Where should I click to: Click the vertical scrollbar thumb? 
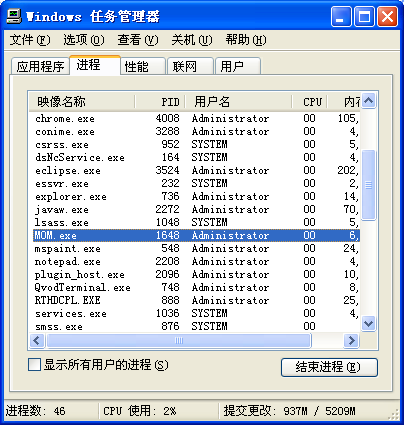click(369, 185)
